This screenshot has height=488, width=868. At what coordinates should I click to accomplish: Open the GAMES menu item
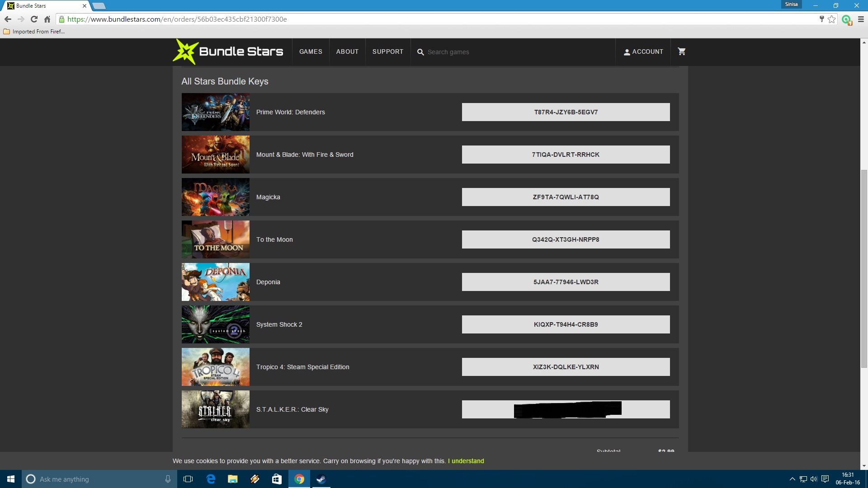coord(311,52)
